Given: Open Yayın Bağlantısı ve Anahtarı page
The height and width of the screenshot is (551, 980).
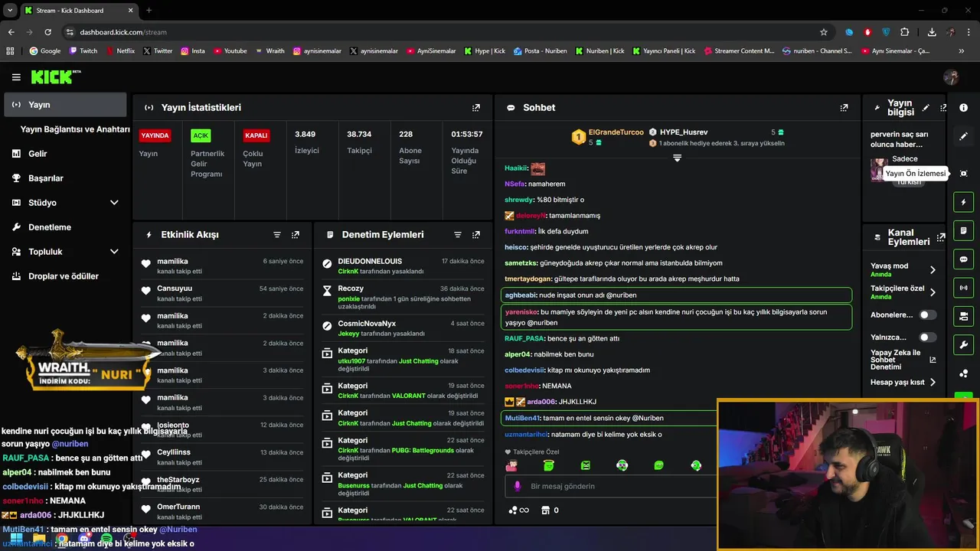Looking at the screenshot, I should [x=75, y=129].
